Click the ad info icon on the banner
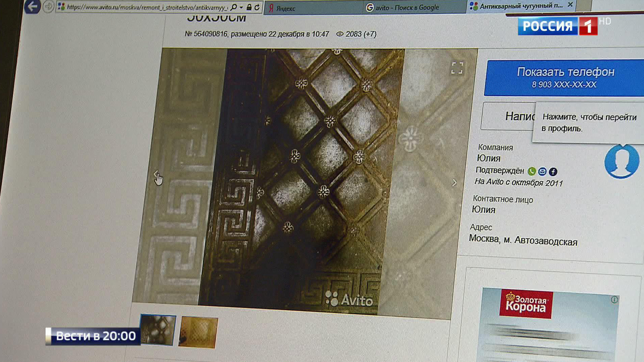 coord(614,300)
